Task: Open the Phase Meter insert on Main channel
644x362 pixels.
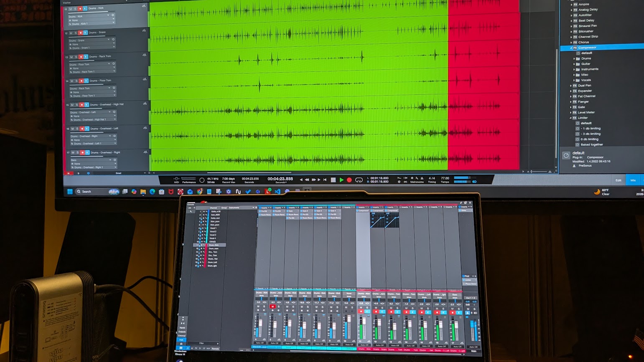Action: pos(470,284)
